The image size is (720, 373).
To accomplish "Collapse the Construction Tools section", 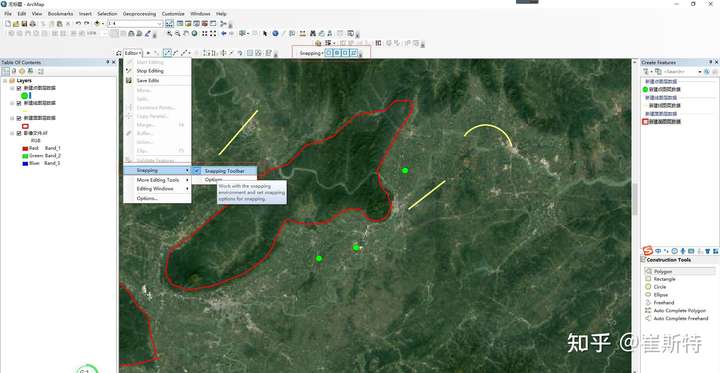I will [643, 260].
